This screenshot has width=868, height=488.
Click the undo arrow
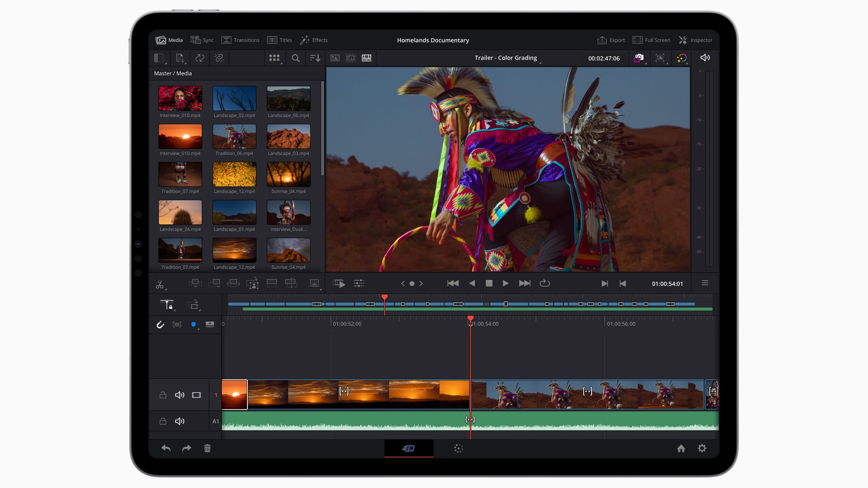(166, 448)
